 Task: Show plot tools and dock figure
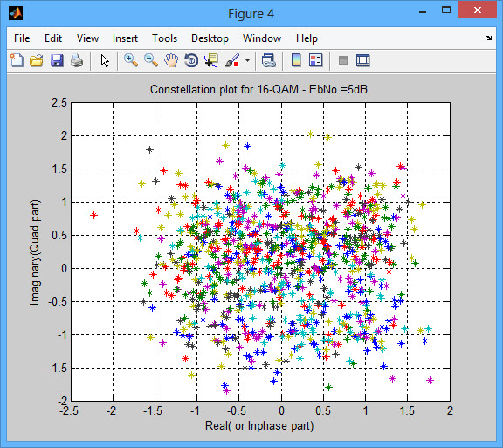(363, 60)
